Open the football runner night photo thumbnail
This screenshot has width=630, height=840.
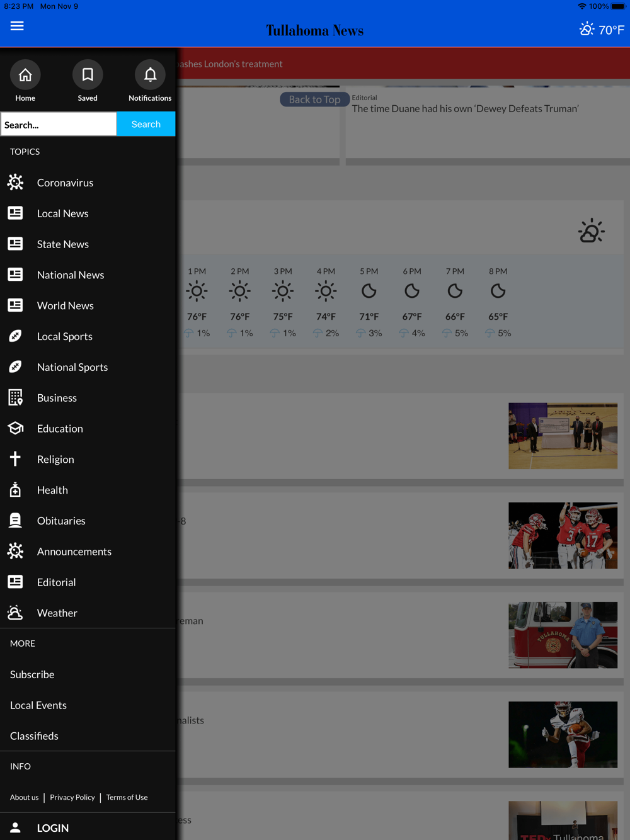click(563, 734)
